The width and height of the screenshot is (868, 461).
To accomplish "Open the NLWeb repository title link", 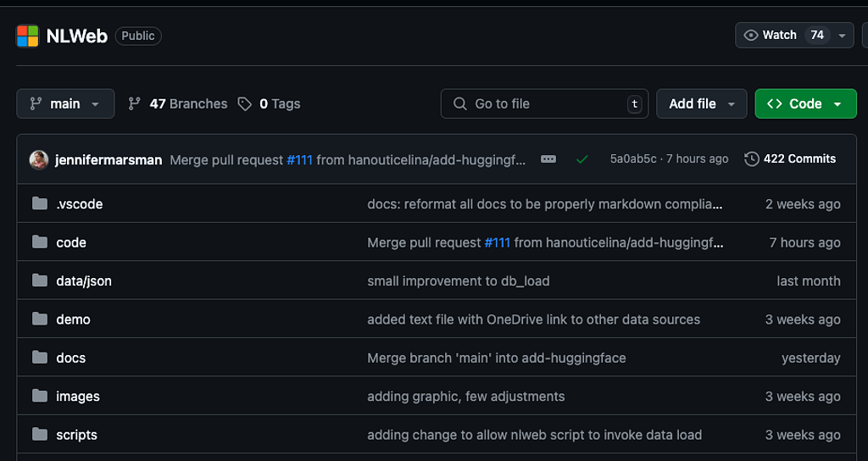I will coord(77,36).
